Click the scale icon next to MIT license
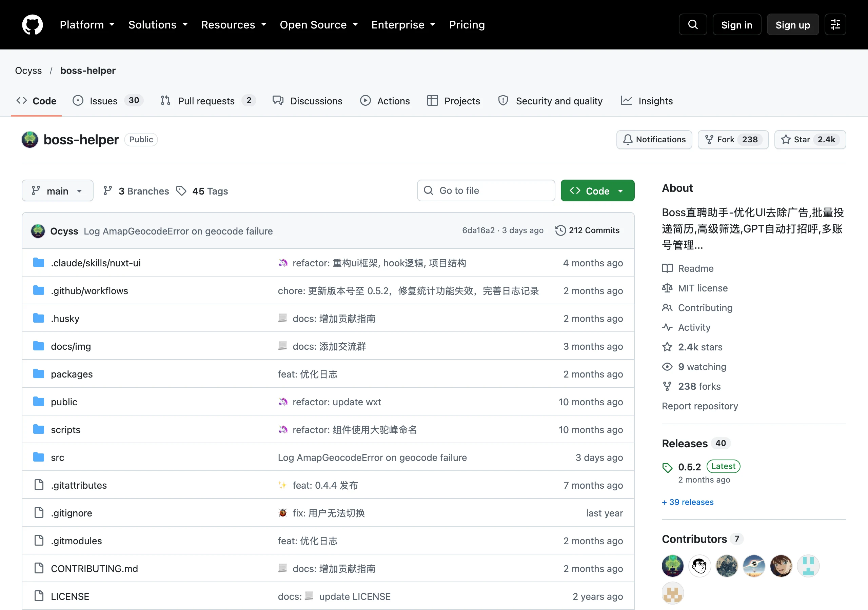This screenshot has width=868, height=610. point(667,288)
